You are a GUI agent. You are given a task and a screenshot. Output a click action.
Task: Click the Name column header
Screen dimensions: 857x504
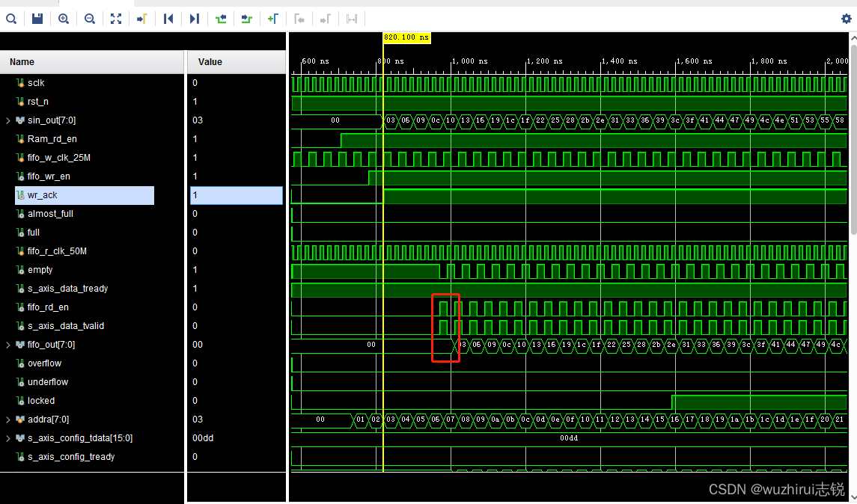click(92, 62)
